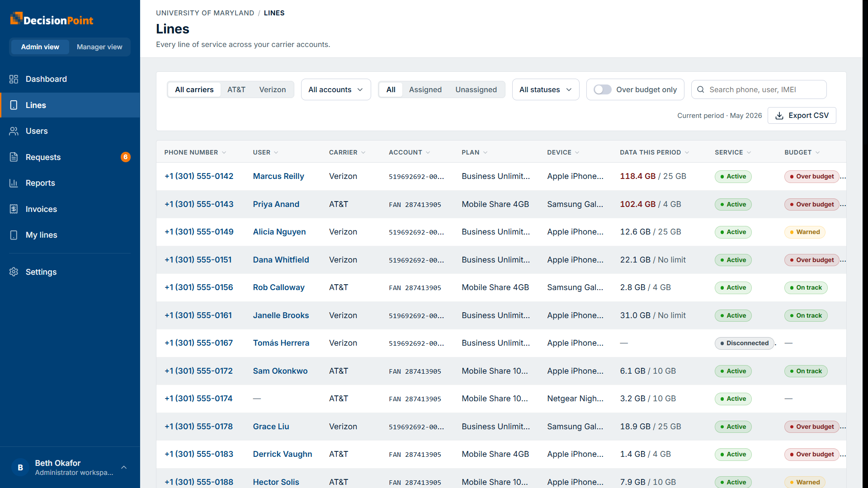
Task: Click the Reports bar chart icon
Action: tap(14, 183)
